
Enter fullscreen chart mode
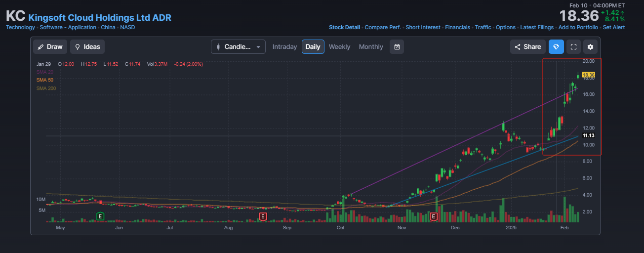pyautogui.click(x=573, y=47)
